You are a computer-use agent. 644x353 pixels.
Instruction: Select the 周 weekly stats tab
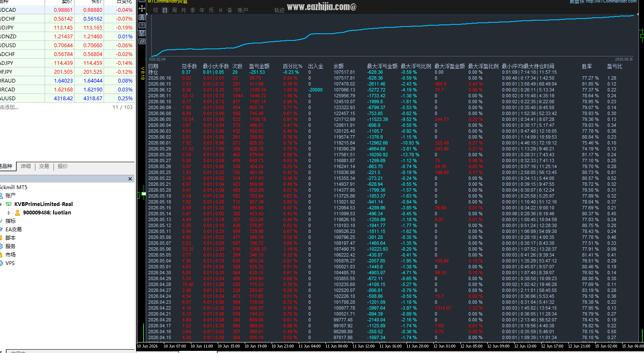pyautogui.click(x=174, y=10)
